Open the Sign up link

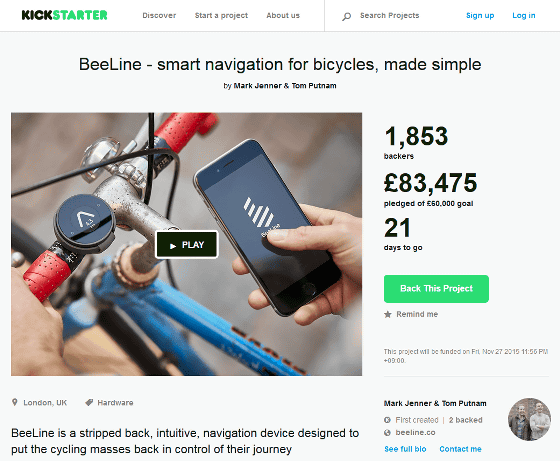[480, 15]
